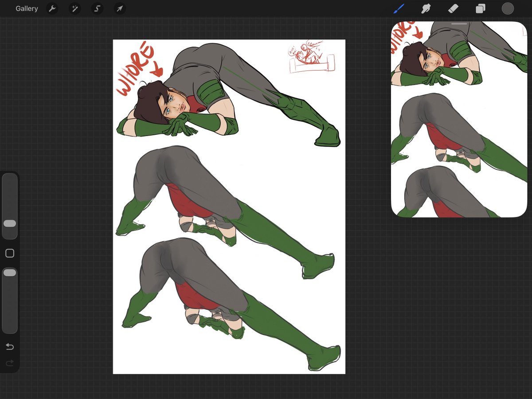
Task: Open the Actions wrench menu
Action: pos(52,8)
